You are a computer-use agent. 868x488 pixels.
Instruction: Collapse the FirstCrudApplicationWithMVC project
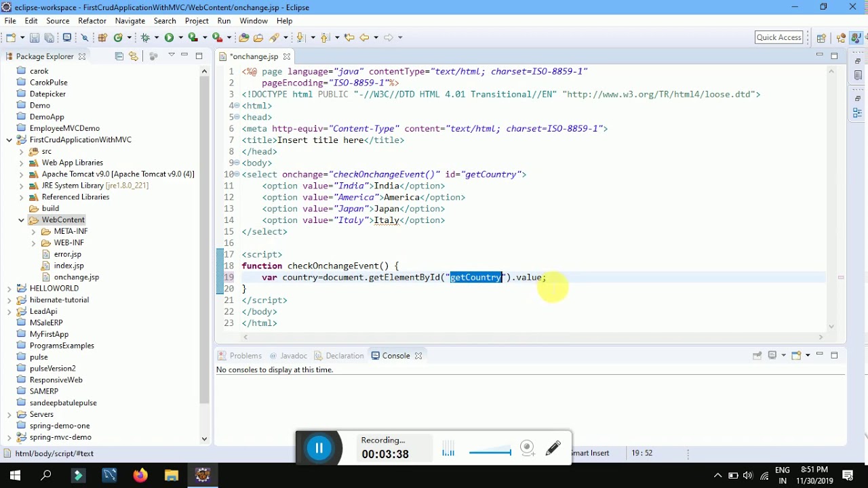(9, 140)
